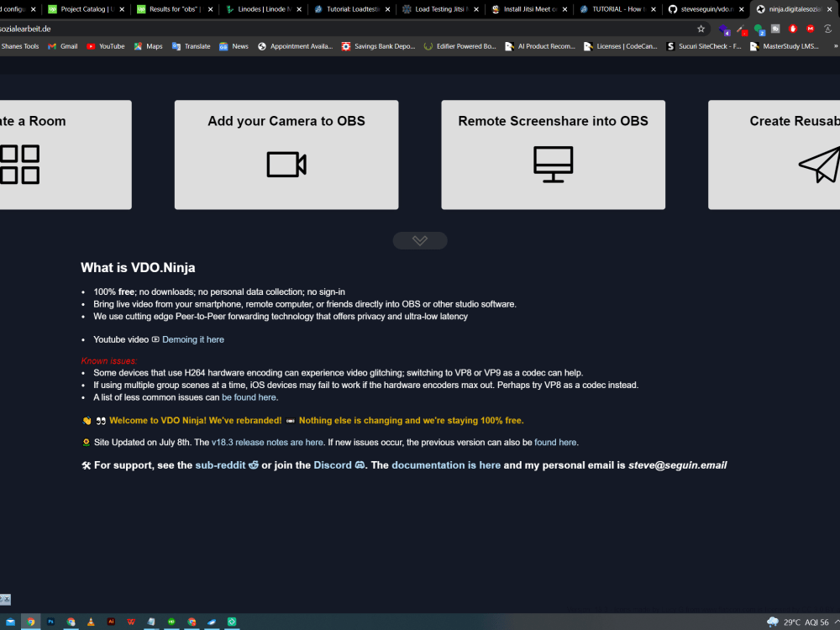The image size is (840, 630).
Task: Launch VLC media player from the taskbar
Action: coord(91,621)
